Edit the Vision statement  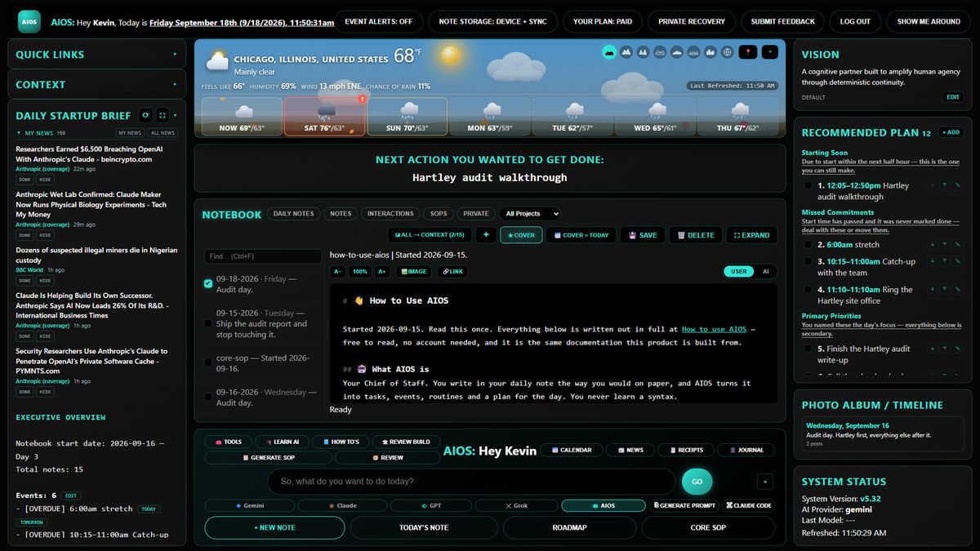[952, 97]
